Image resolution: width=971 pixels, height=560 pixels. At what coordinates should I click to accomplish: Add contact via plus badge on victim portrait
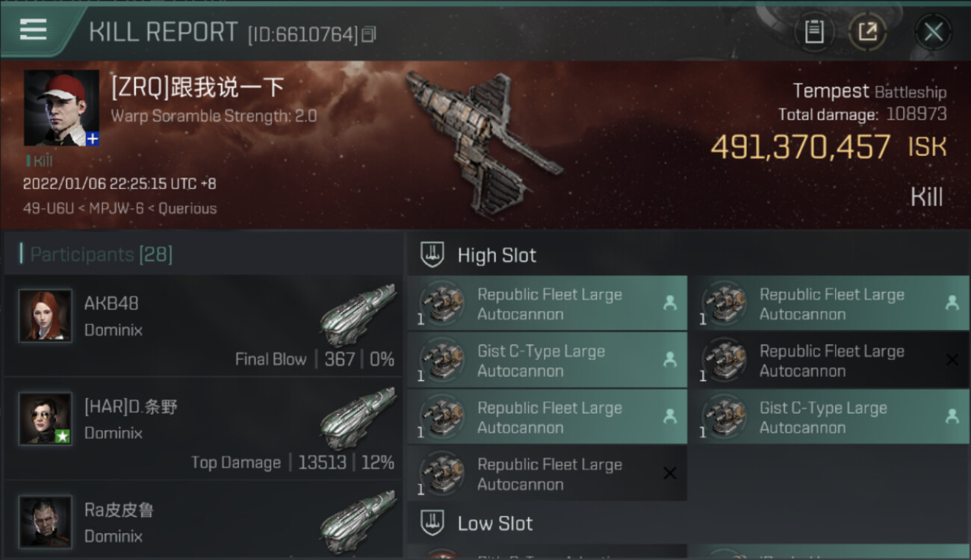click(93, 139)
